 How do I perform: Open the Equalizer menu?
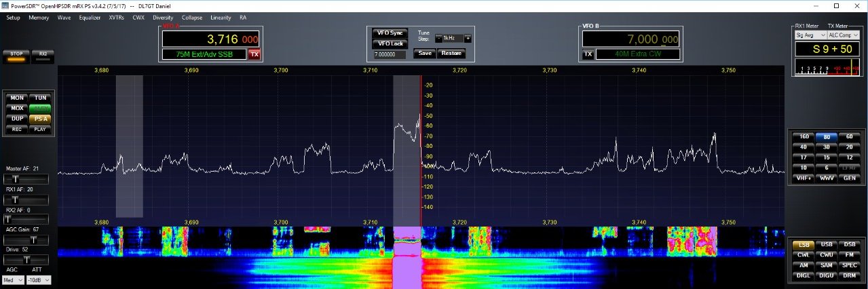coord(90,18)
